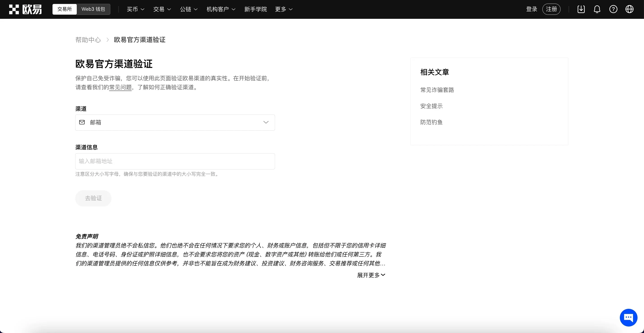Expand the 买币 menu
644x333 pixels.
point(136,9)
